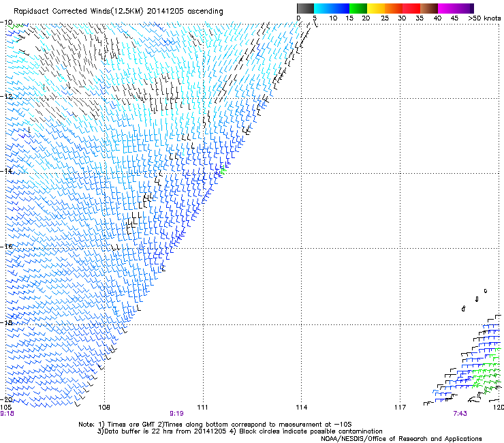This screenshot has height=443, width=504.
Task: Click the 'NOAA/NESDIS/Office of Research and Applications' credit
Action: click(x=401, y=439)
